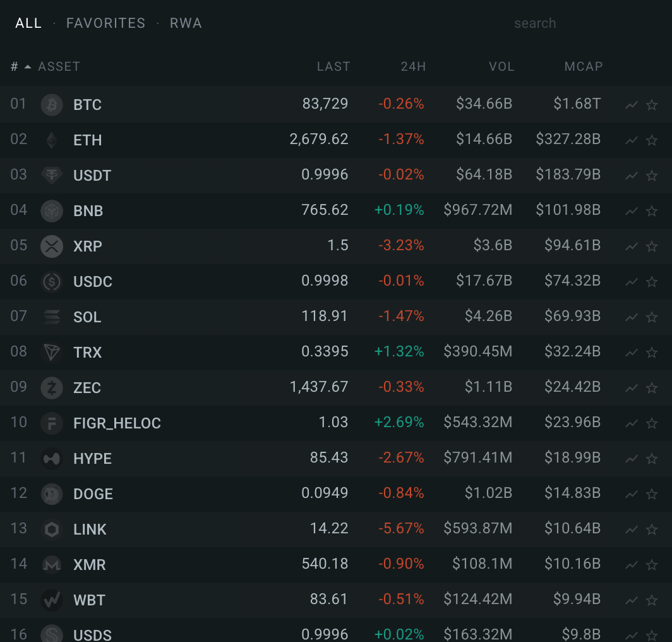Open the HYPE chart icon
Image resolution: width=672 pixels, height=642 pixels.
[632, 459]
